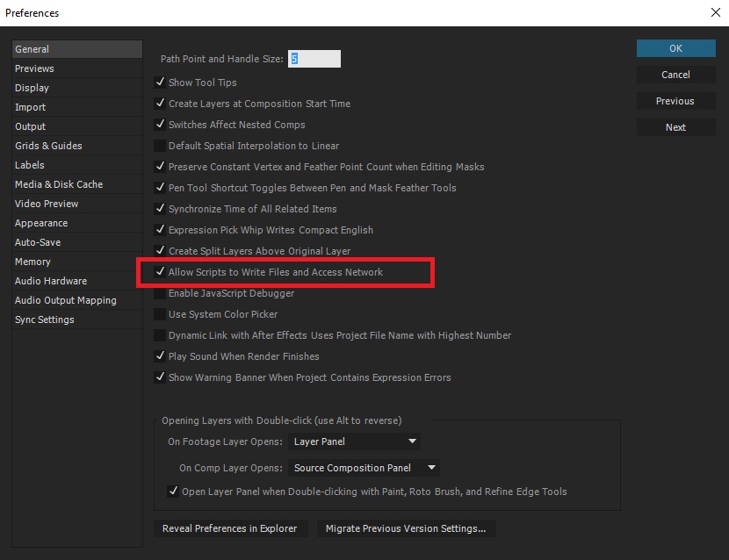Enable JavaScript Debugger checkbox
This screenshot has height=560, width=729.
160,293
